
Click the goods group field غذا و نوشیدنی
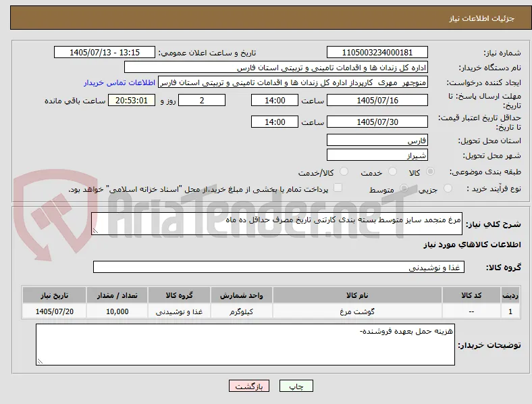click(x=279, y=267)
